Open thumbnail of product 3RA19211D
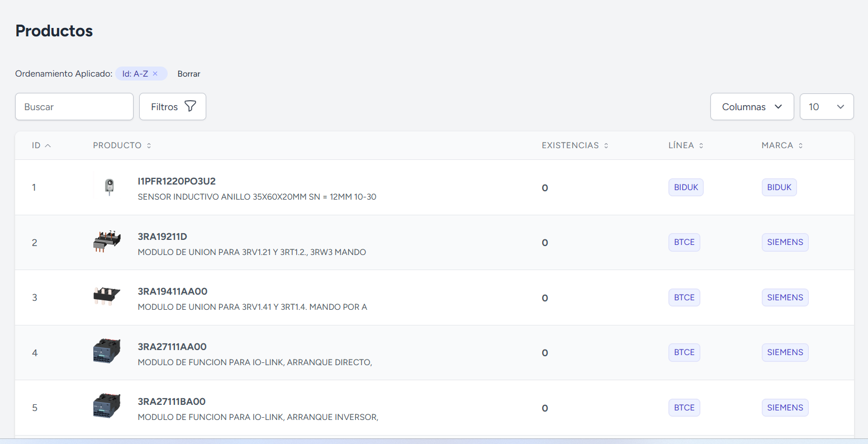Viewport: 868px width, 444px height. [x=107, y=242]
